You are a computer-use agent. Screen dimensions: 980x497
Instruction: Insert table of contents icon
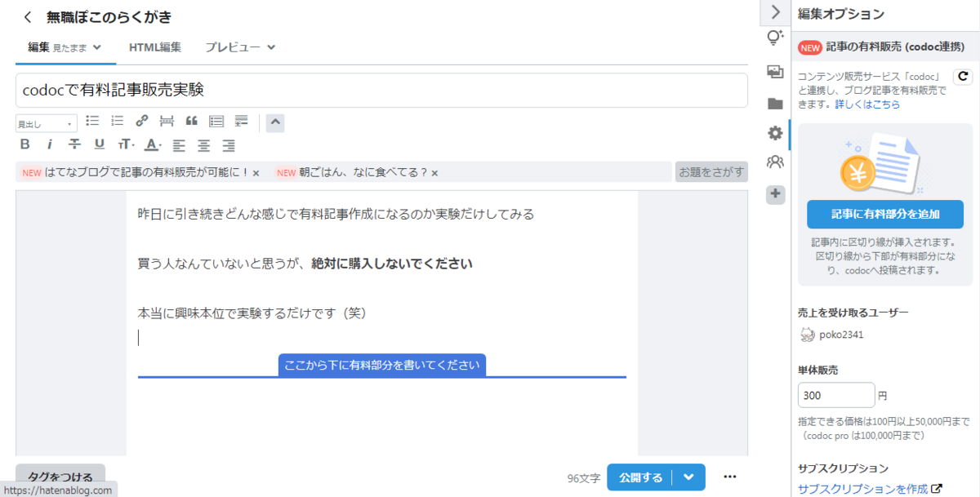(x=216, y=121)
